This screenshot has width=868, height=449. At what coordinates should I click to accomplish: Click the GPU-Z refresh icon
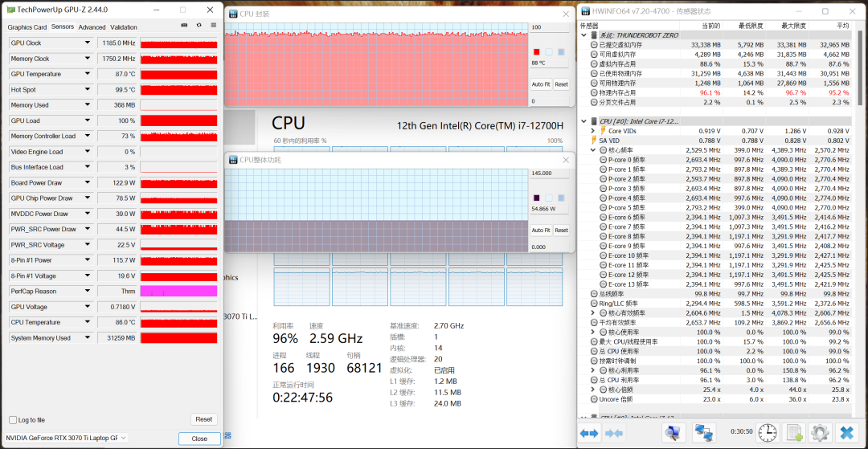[199, 26]
